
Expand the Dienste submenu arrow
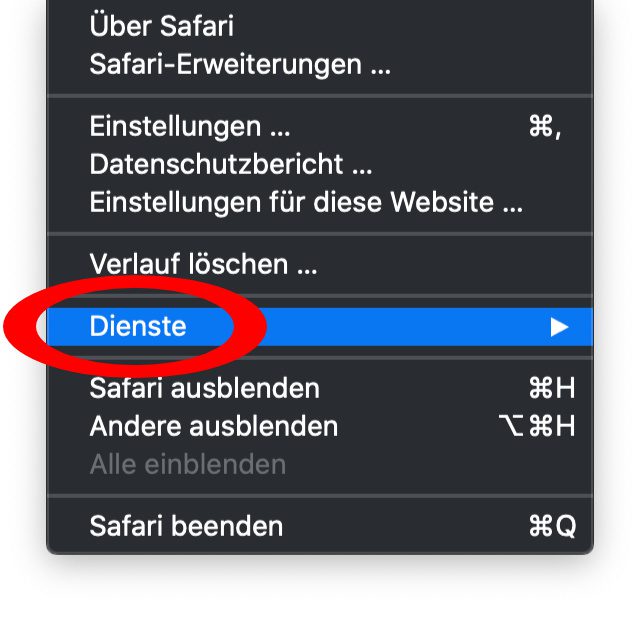pos(560,327)
